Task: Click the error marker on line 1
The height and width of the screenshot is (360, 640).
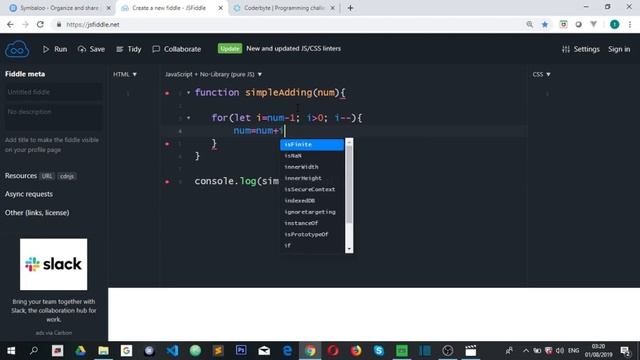Action: tap(167, 93)
